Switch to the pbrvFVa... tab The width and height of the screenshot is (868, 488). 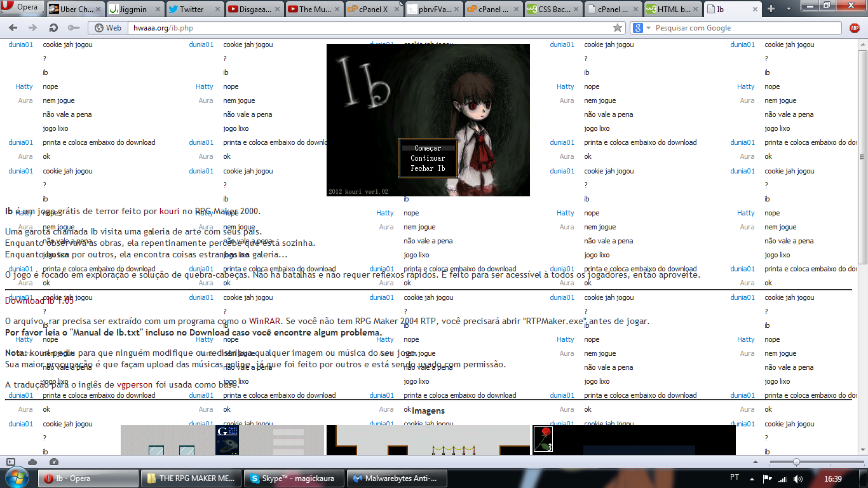point(434,9)
